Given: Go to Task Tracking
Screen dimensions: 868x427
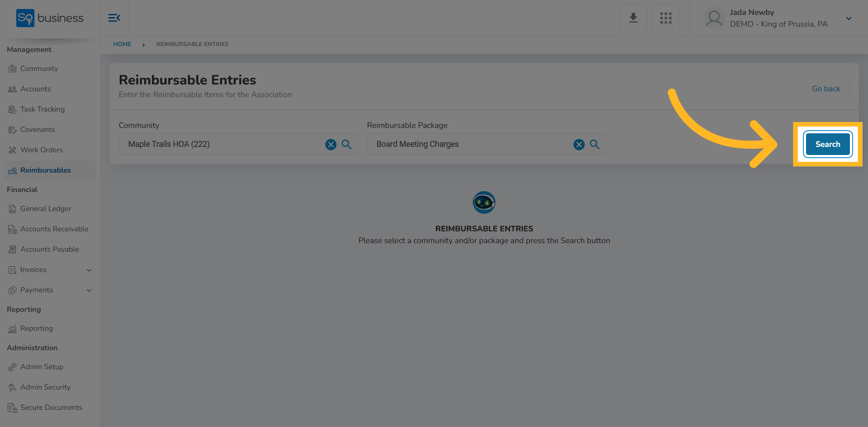Looking at the screenshot, I should point(42,109).
